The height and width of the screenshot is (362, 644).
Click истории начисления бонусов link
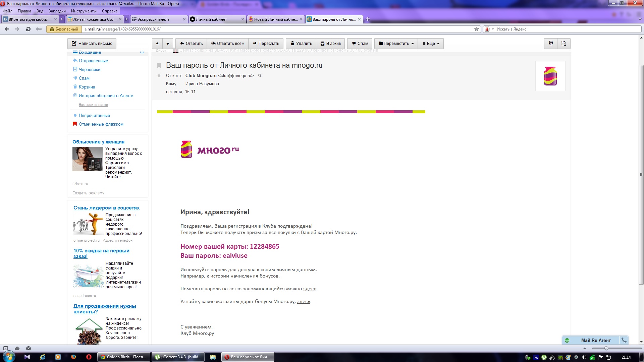point(244,276)
